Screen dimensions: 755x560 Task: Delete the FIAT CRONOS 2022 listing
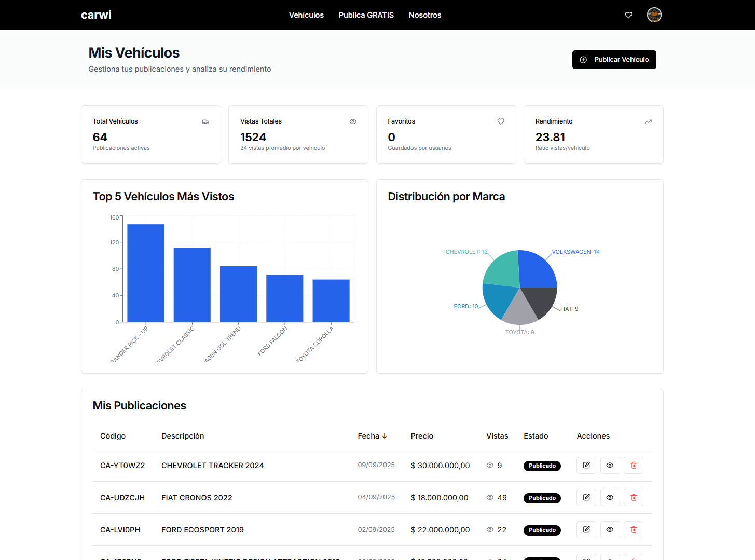coord(634,498)
